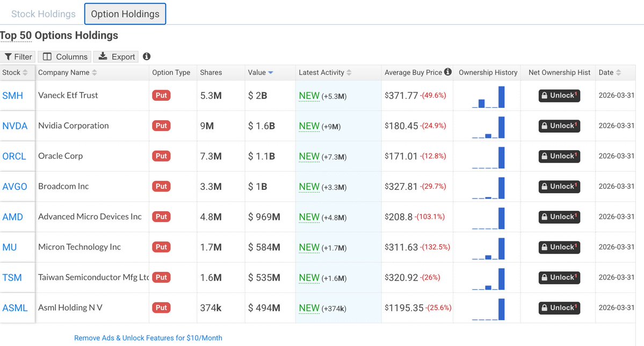Click the Put badge in NVDA row
This screenshot has height=346, width=644.
click(x=162, y=126)
